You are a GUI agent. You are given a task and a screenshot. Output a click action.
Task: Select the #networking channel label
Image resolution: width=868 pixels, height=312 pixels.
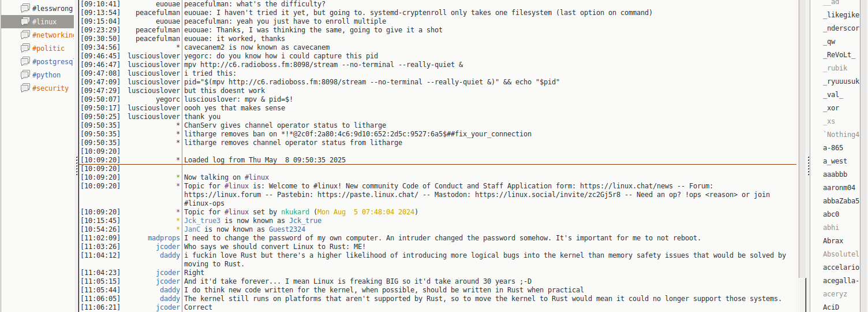53,35
